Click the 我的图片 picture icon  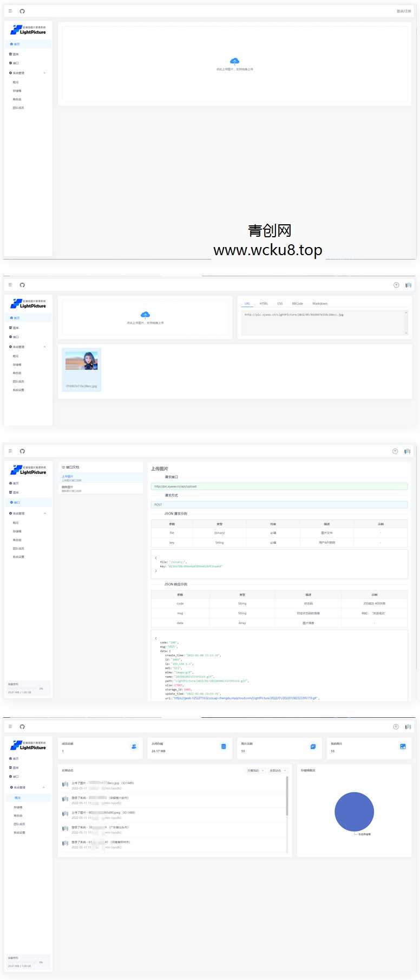(403, 747)
